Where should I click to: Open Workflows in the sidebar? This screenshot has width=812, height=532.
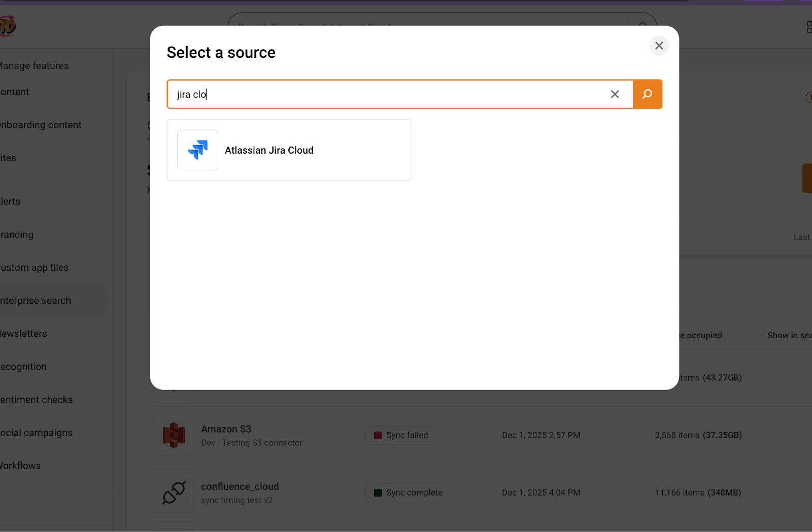pyautogui.click(x=20, y=466)
